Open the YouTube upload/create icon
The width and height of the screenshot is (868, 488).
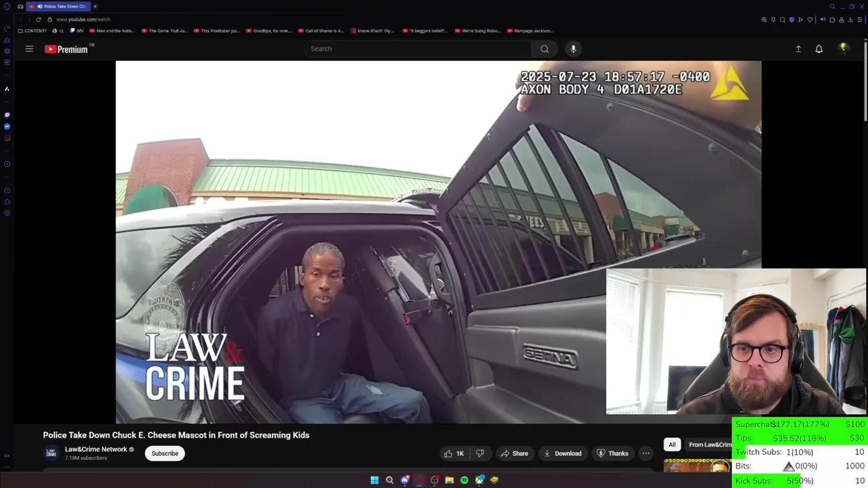point(798,49)
